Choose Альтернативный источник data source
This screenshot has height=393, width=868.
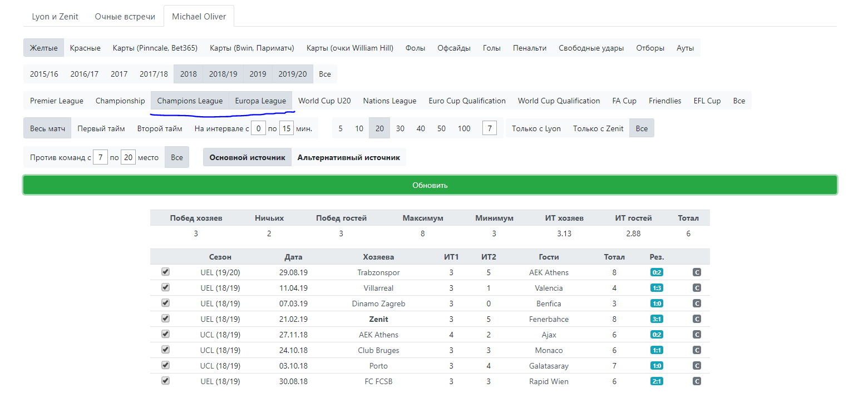click(x=349, y=157)
